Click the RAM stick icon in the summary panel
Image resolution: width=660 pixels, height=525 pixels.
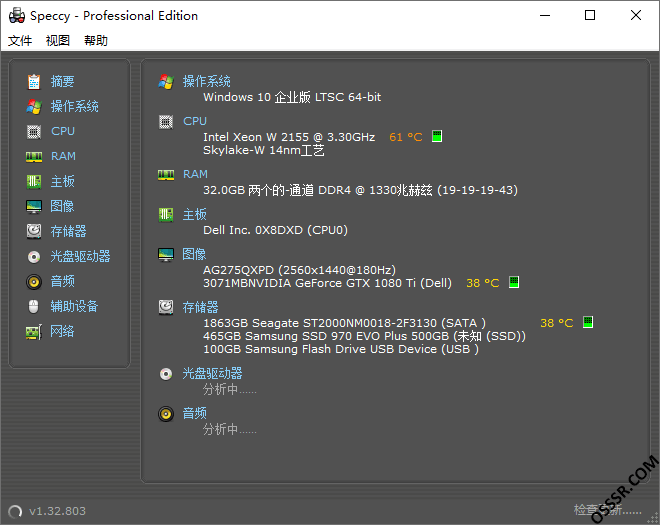click(166, 175)
